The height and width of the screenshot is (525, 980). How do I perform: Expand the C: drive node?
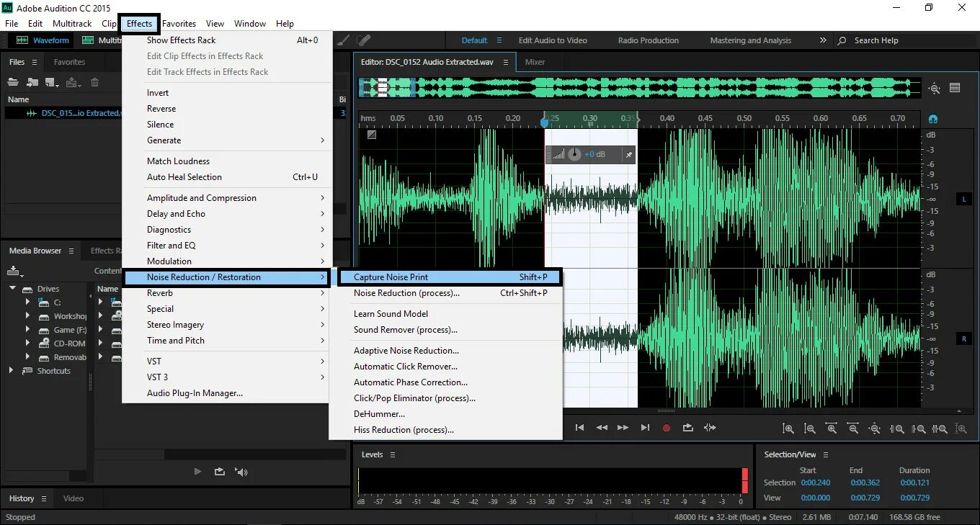27,302
